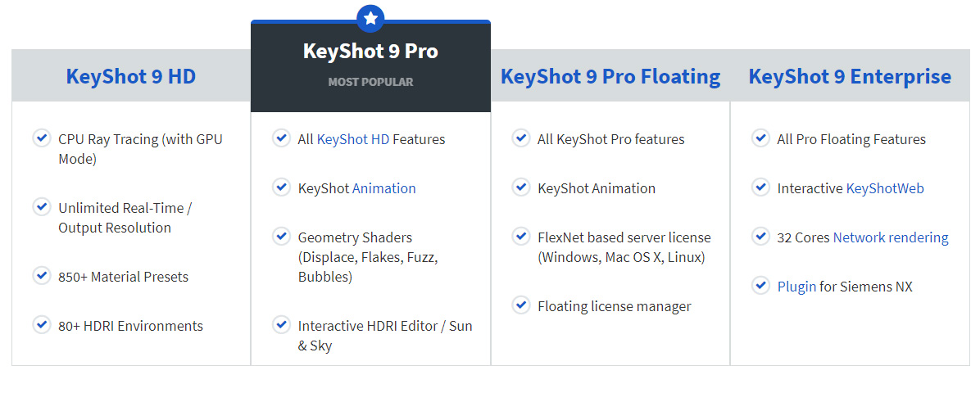Open the KeyShot 9 HD plan heading
Screen dimensions: 980x393
[130, 76]
